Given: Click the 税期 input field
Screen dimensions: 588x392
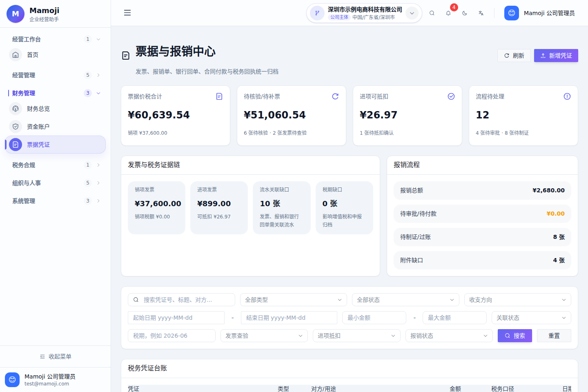Looking at the screenshot, I should (171, 336).
